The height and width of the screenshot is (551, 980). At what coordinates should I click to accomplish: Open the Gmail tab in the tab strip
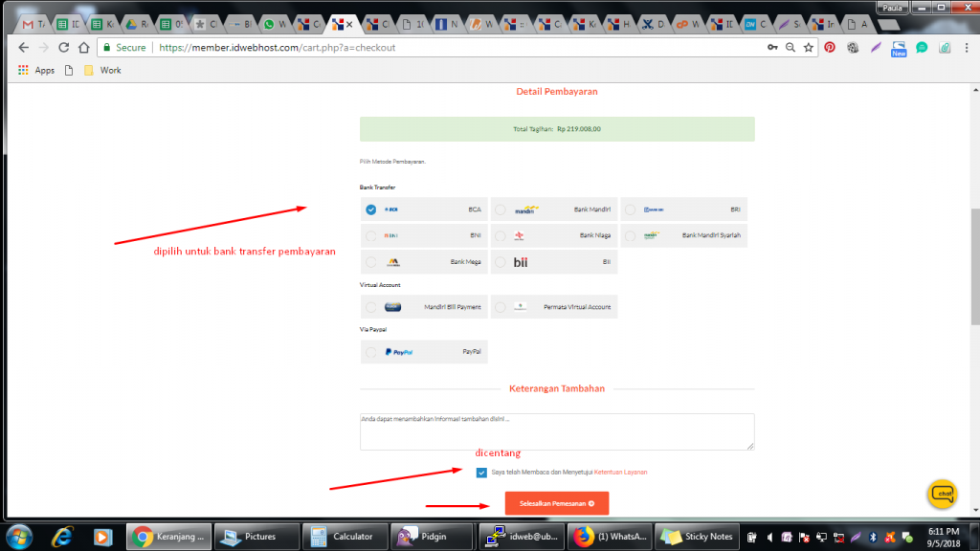[33, 24]
